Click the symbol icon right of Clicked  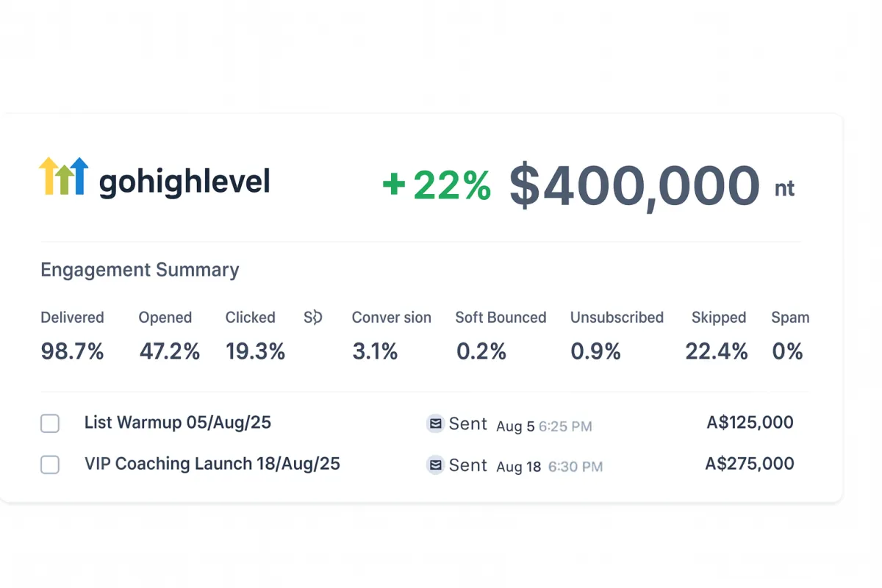tap(313, 318)
